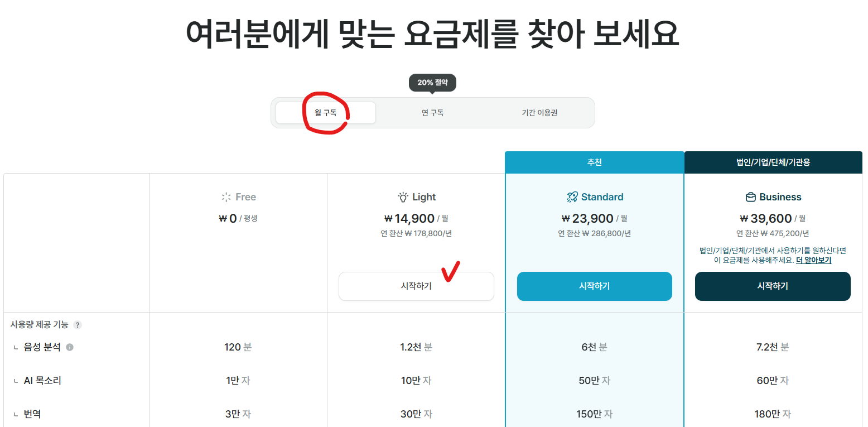Click 시작하기 under the Business plan

tap(773, 286)
